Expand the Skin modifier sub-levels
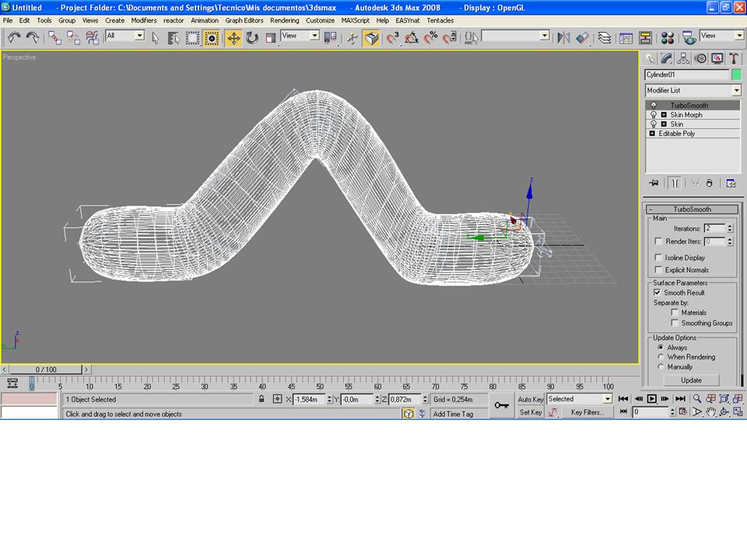747x560 pixels. point(664,124)
